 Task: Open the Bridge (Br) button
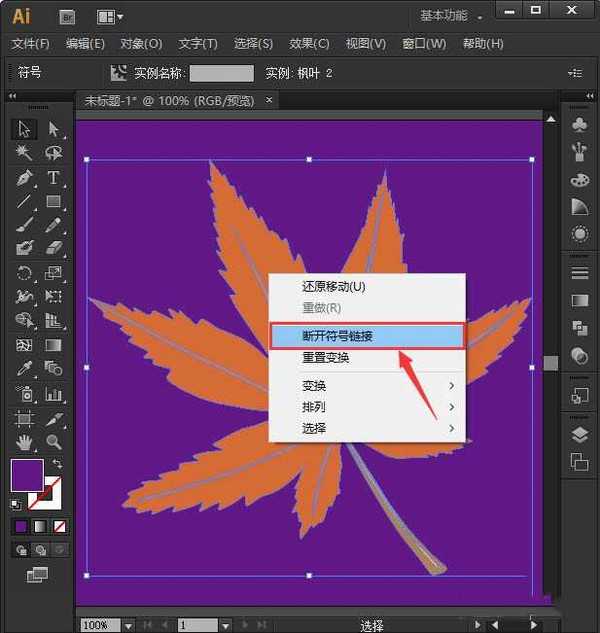pos(68,17)
